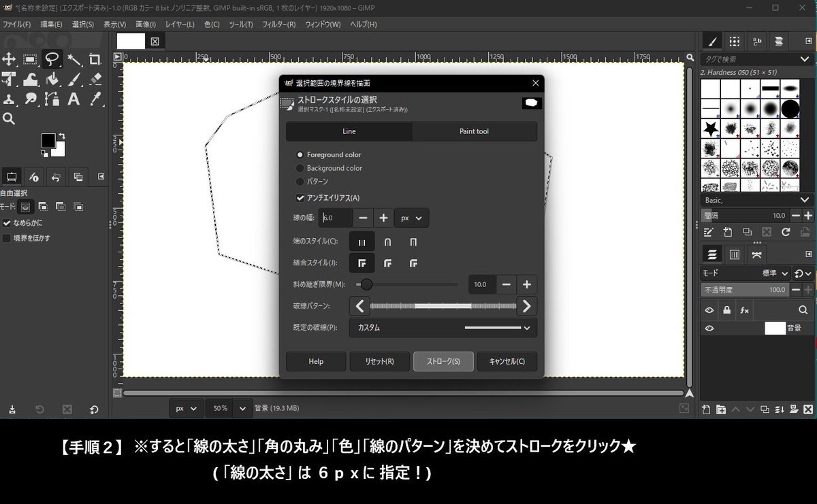Select the Warp Transform tool
The image size is (817, 504).
(30, 80)
